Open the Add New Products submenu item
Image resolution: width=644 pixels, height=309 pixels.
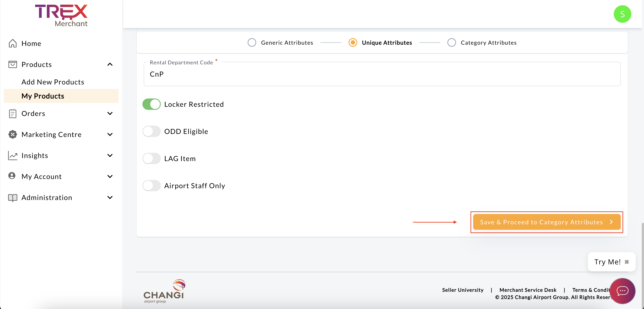53,82
